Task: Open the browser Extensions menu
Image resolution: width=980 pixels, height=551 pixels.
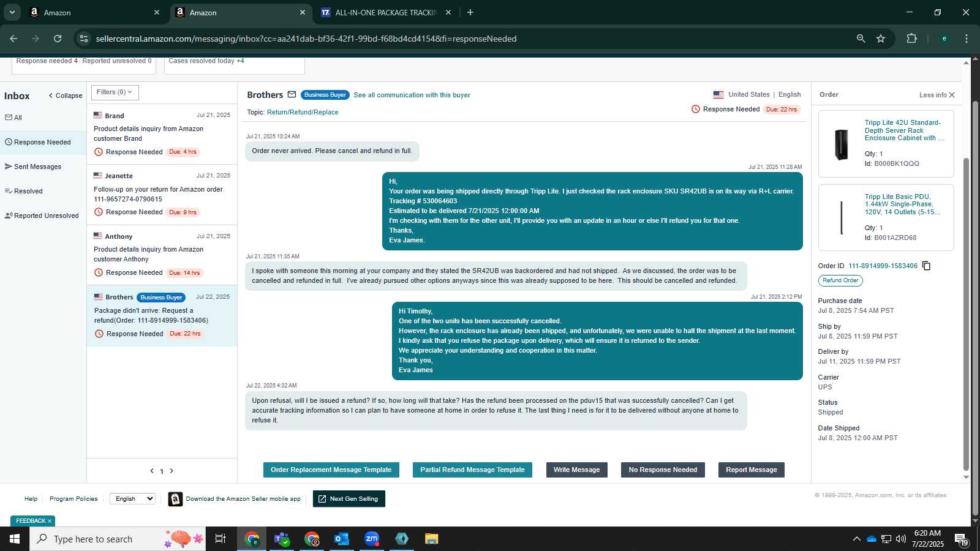Action: tap(911, 39)
